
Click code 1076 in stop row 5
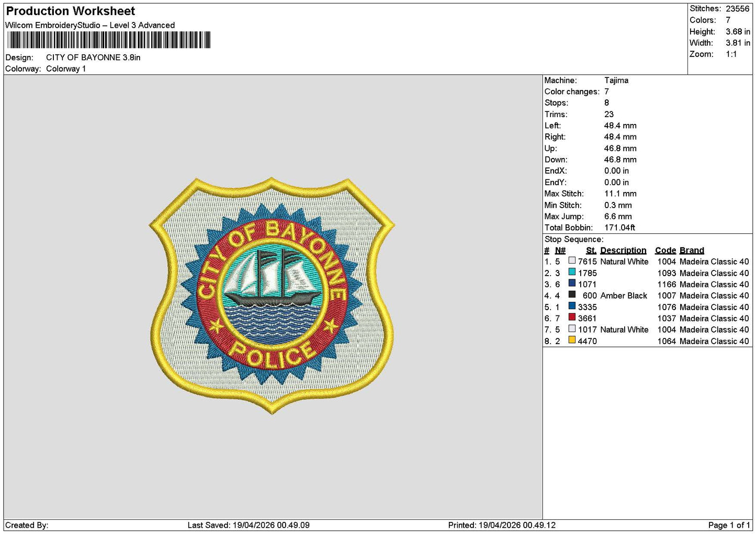[667, 308]
